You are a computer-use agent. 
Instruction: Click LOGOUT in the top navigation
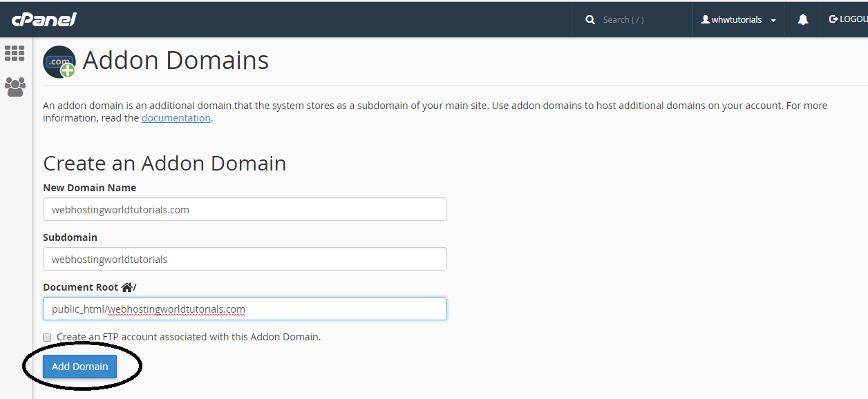(851, 19)
